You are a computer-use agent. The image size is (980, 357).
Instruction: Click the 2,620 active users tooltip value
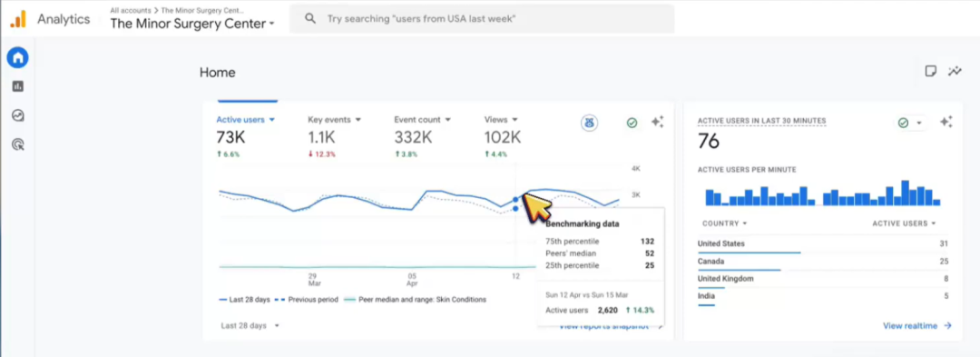tap(607, 310)
